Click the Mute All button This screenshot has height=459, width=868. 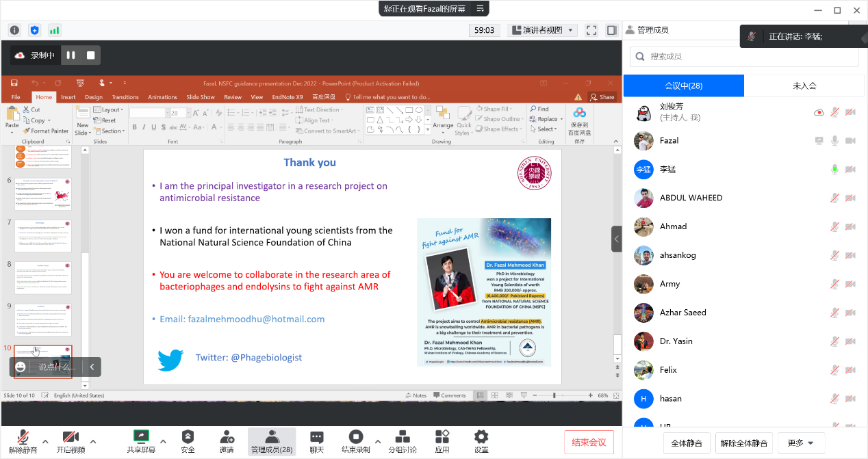pyautogui.click(x=687, y=443)
